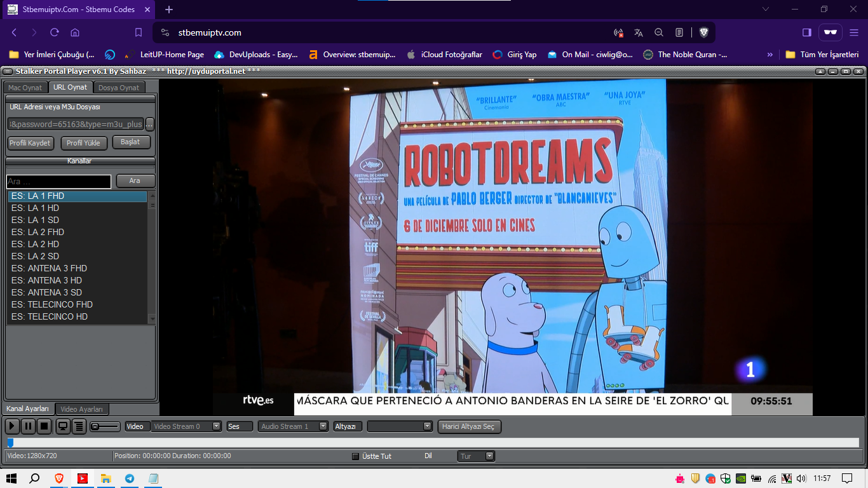Click the URL or M3u address field
Image resolution: width=868 pixels, height=488 pixels.
(76, 124)
